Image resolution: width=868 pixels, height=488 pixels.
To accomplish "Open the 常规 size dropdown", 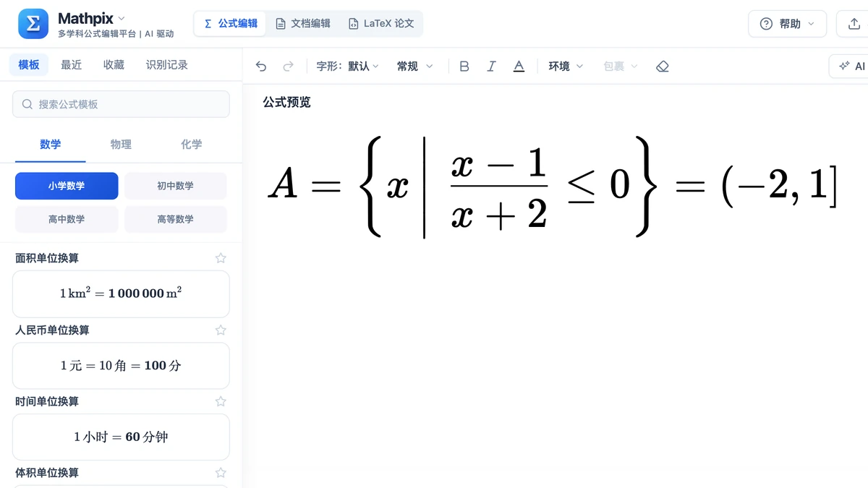I will pos(414,67).
